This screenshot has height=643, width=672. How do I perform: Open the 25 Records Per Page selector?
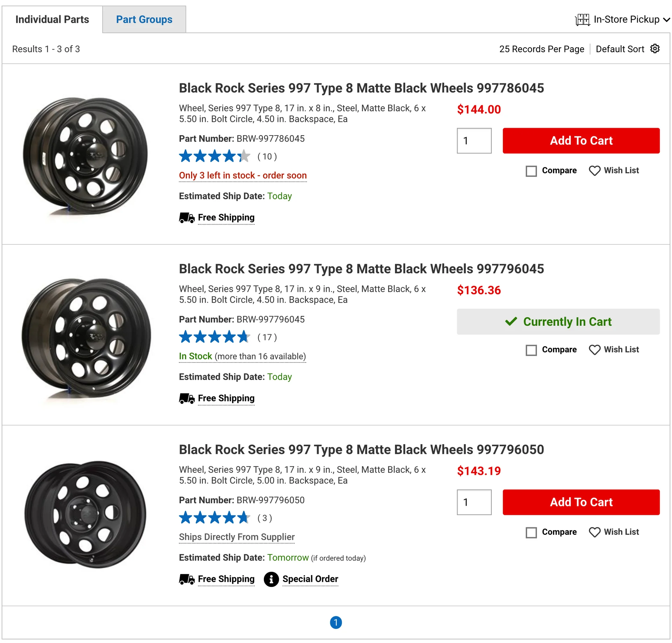(x=541, y=49)
